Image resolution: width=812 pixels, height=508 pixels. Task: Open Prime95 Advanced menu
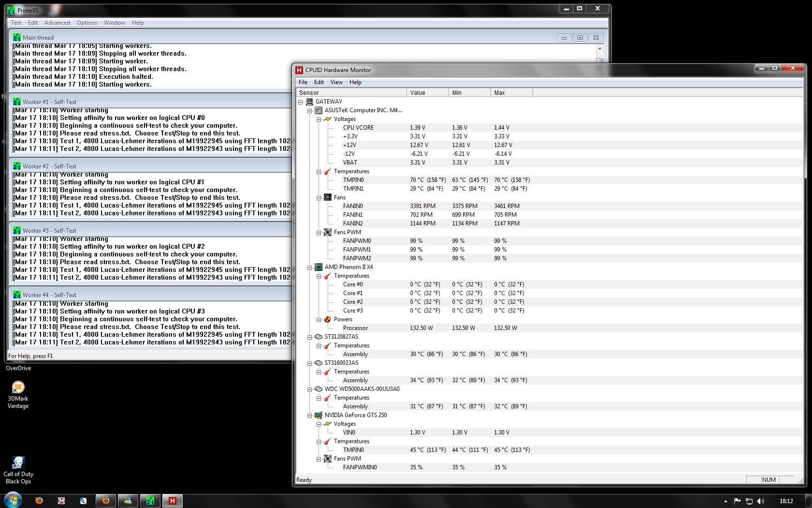click(x=57, y=23)
